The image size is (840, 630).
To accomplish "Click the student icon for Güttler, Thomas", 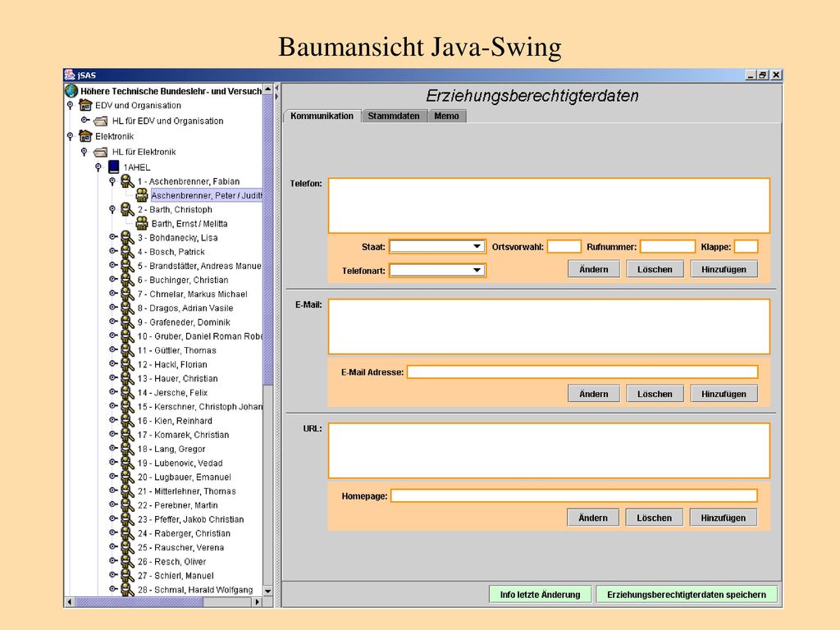I will 127,349.
